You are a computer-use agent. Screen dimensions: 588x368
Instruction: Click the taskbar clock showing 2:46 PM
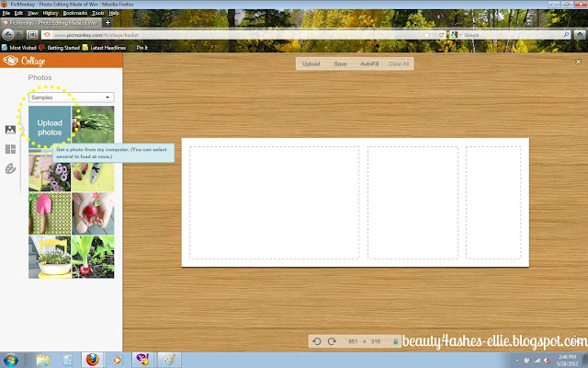568,360
